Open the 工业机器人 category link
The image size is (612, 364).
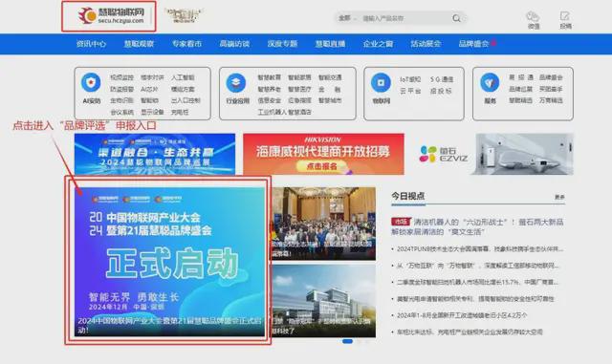(272, 112)
